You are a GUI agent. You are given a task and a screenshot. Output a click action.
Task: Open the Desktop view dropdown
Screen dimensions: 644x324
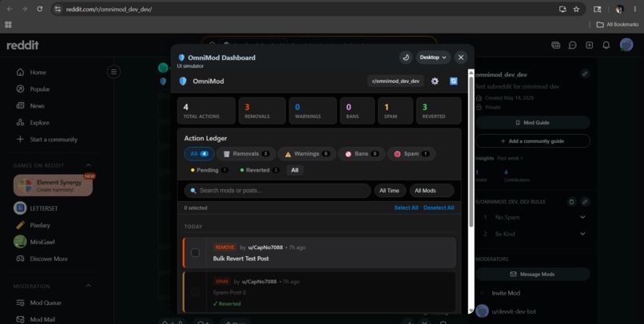tap(433, 57)
